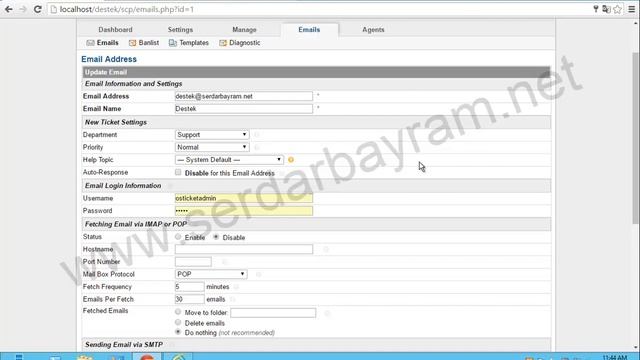Open the Emails sub-menu link
This screenshot has width=640, height=360.
coord(107,43)
